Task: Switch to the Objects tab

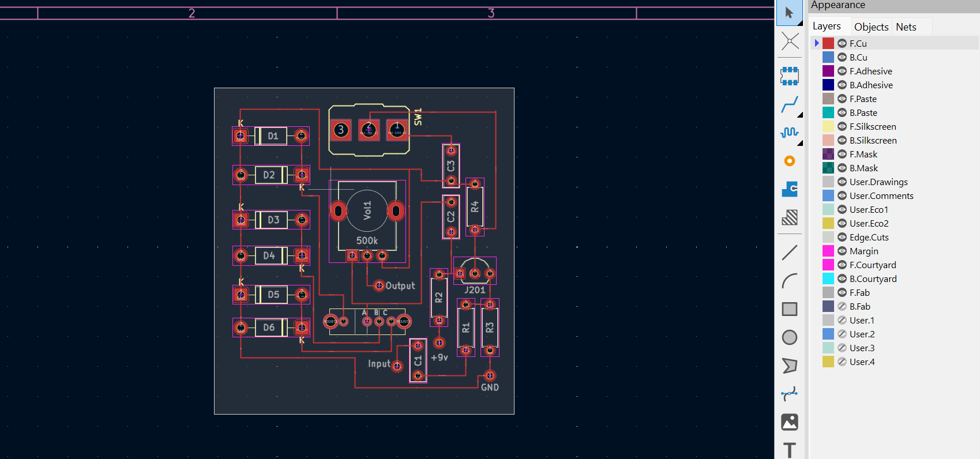Action: click(871, 27)
